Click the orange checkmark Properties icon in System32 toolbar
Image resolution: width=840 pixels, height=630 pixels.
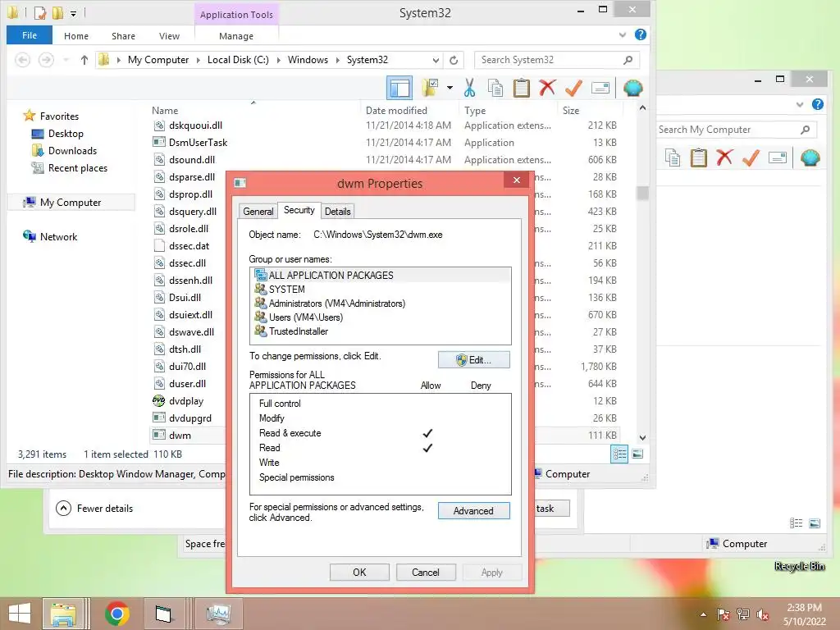click(x=573, y=88)
